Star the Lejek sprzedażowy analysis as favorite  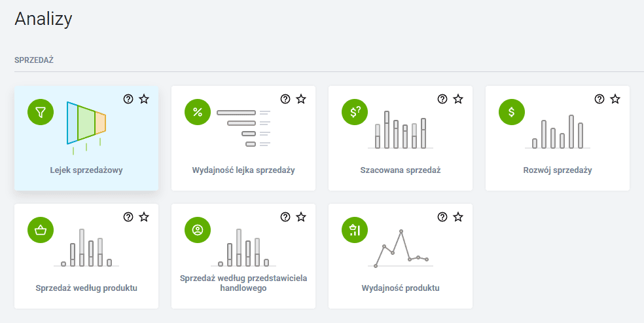pos(144,99)
